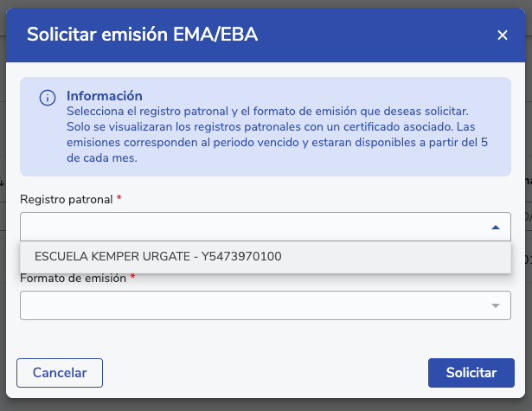The width and height of the screenshot is (532, 411).
Task: Click the dimmed backdrop above the dialog
Action: click(x=260, y=3)
